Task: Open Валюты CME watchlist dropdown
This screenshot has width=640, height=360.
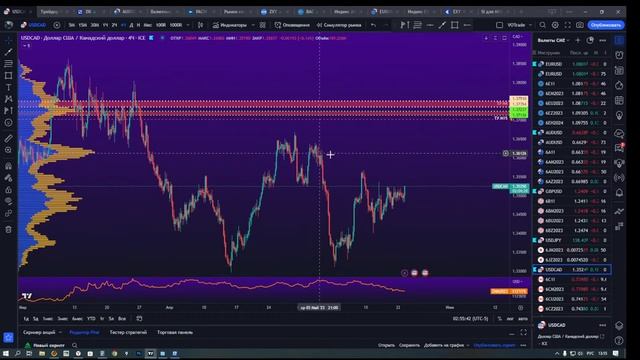Action: [x=553, y=40]
